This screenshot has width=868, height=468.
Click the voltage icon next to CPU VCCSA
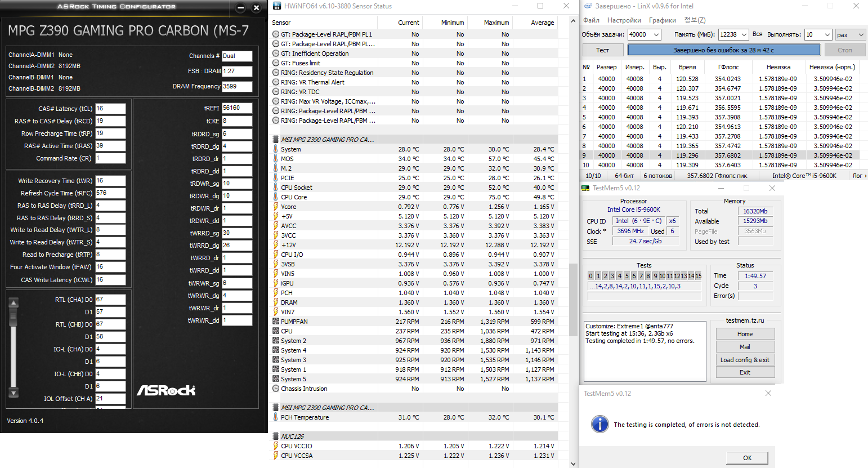[x=276, y=456]
